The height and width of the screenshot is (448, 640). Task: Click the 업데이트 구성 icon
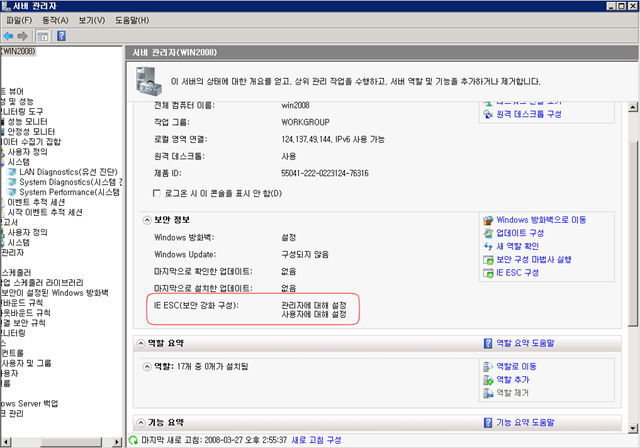pyautogui.click(x=488, y=233)
